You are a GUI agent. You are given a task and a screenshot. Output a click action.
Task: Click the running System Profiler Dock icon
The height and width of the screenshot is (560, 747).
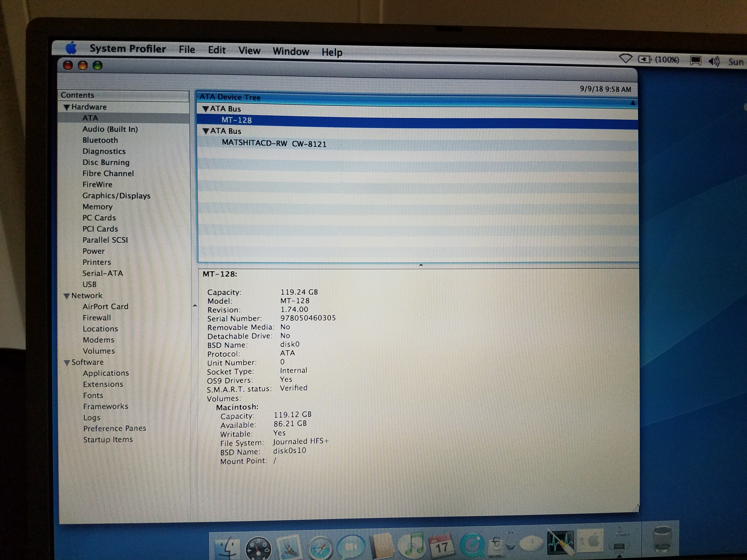click(x=620, y=541)
